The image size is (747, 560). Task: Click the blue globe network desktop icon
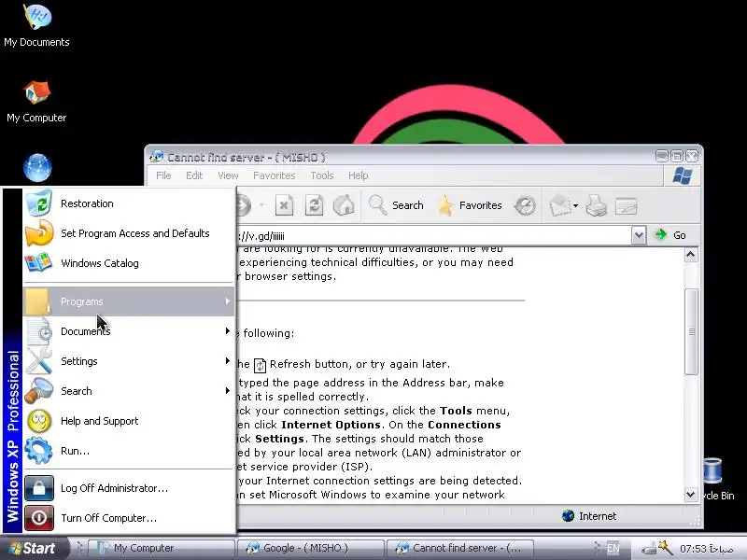click(37, 168)
